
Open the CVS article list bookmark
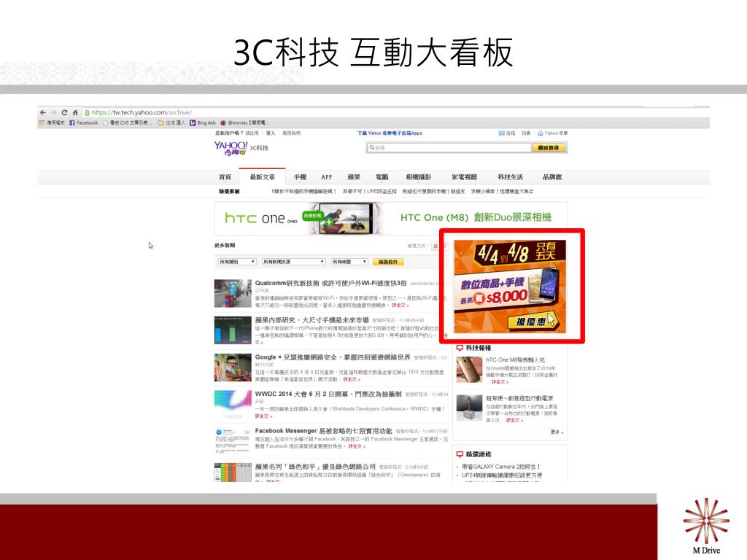tap(128, 122)
